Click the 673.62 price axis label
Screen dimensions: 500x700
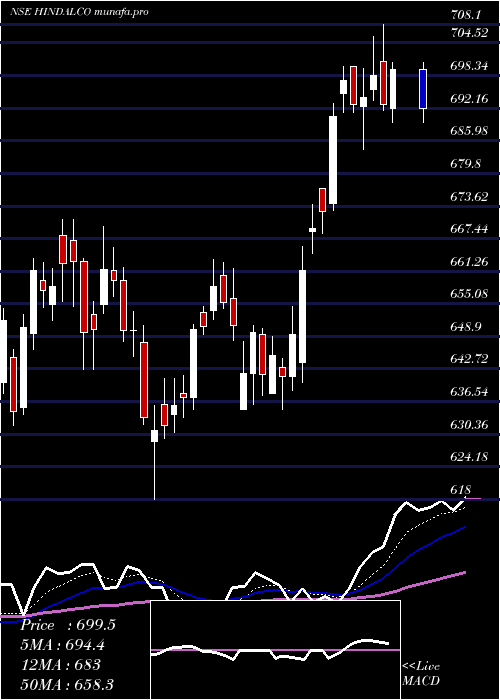[x=469, y=196]
